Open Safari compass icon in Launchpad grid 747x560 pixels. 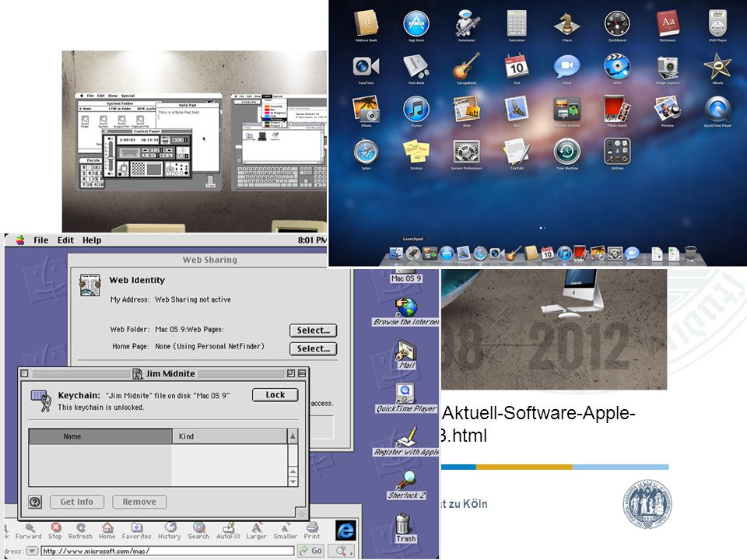[x=366, y=152]
